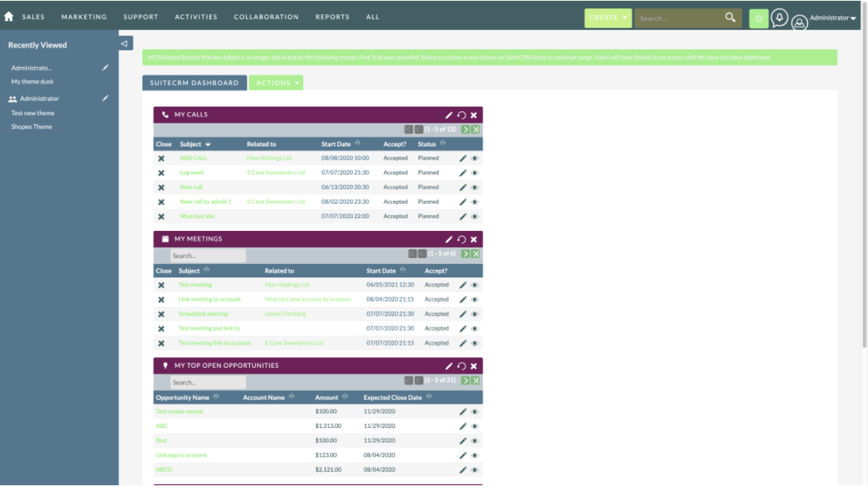868x489 pixels.
Task: Click the home icon in the navigation bar
Action: [x=8, y=16]
